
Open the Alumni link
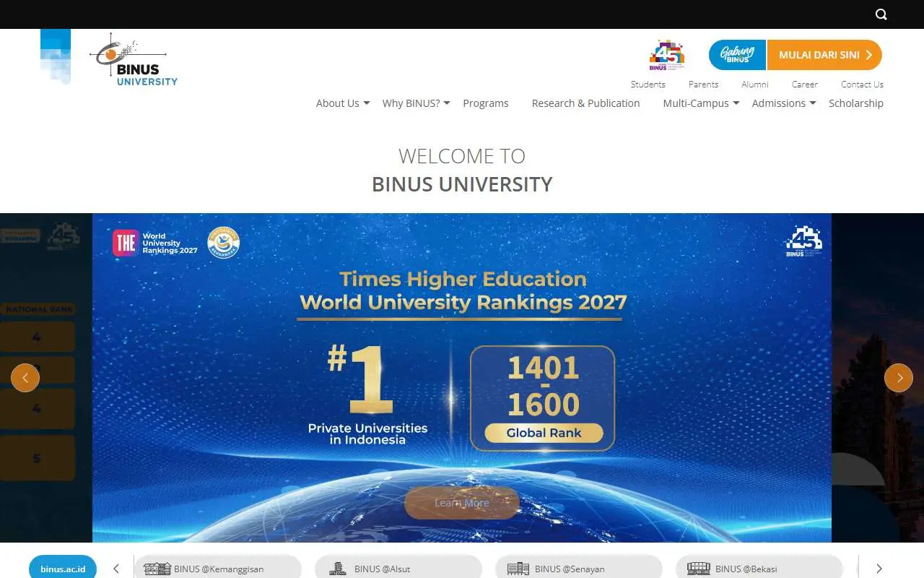click(755, 84)
